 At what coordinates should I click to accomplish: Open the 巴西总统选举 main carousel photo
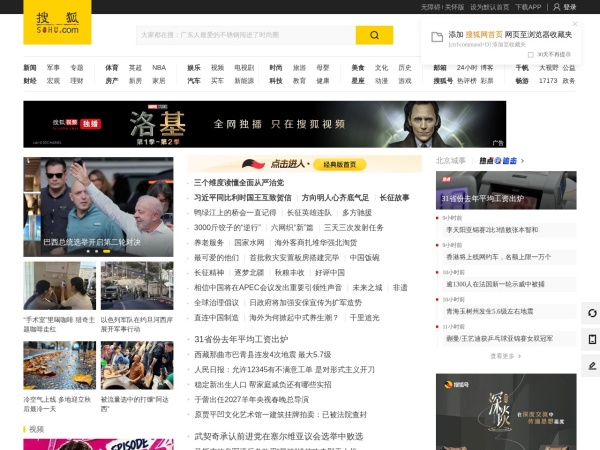pyautogui.click(x=98, y=207)
